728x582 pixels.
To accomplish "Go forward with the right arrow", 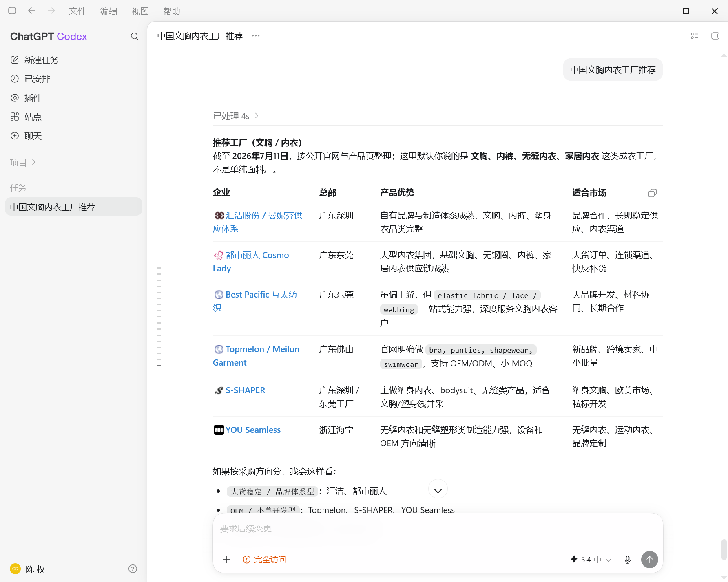I will coord(51,11).
